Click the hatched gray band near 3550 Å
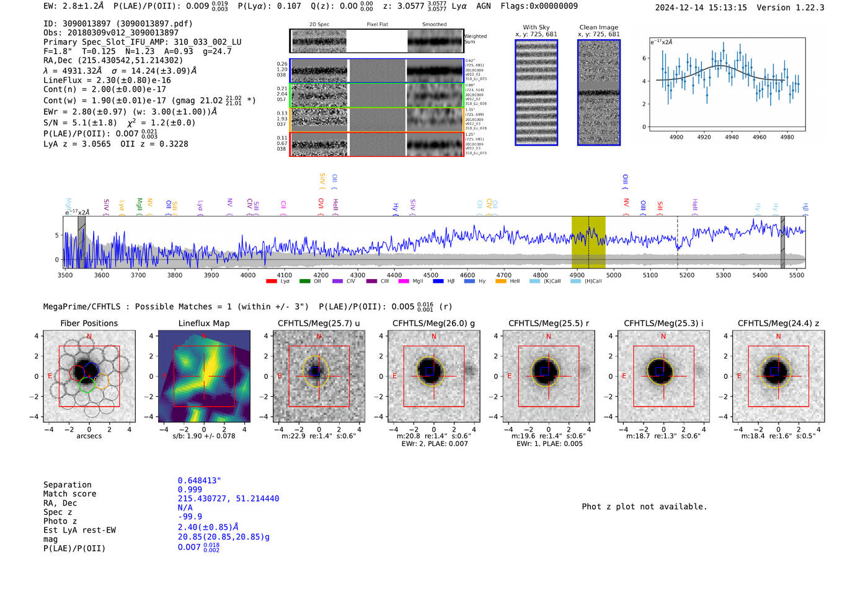868x591 pixels. pyautogui.click(x=81, y=242)
